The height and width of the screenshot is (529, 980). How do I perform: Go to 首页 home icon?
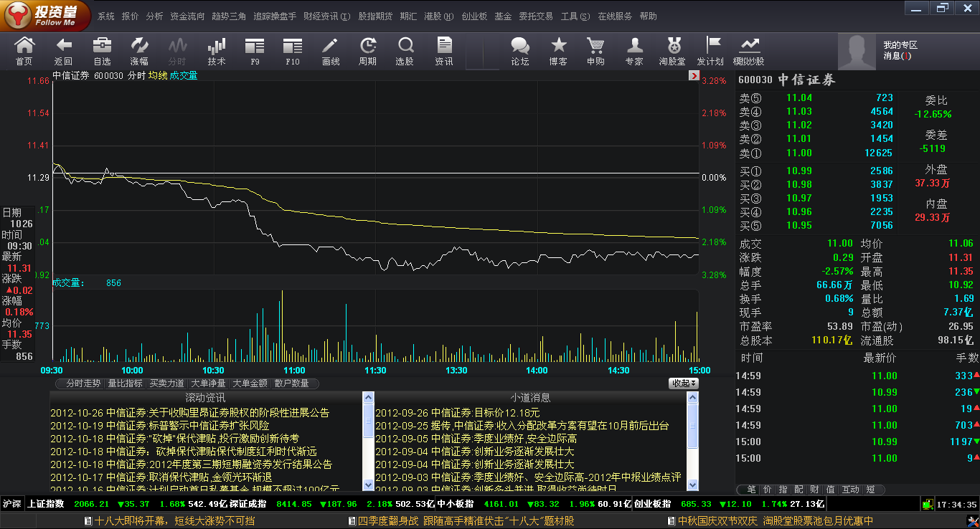pyautogui.click(x=24, y=51)
